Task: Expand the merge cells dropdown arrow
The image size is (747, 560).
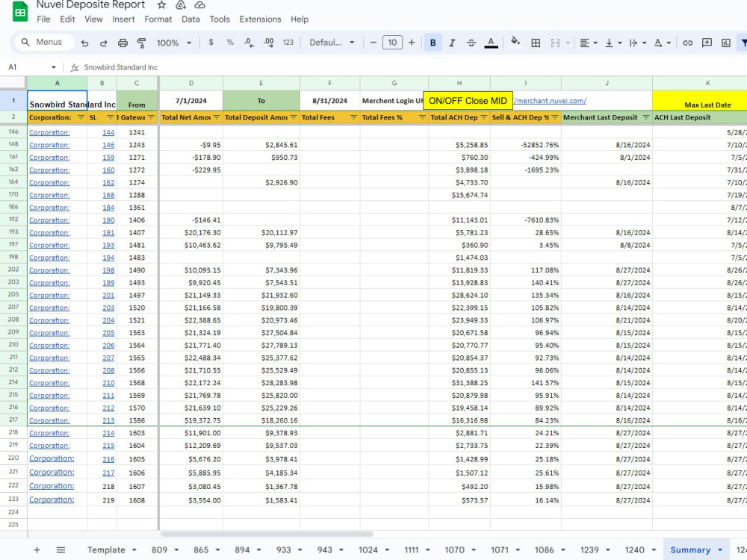Action: point(568,43)
